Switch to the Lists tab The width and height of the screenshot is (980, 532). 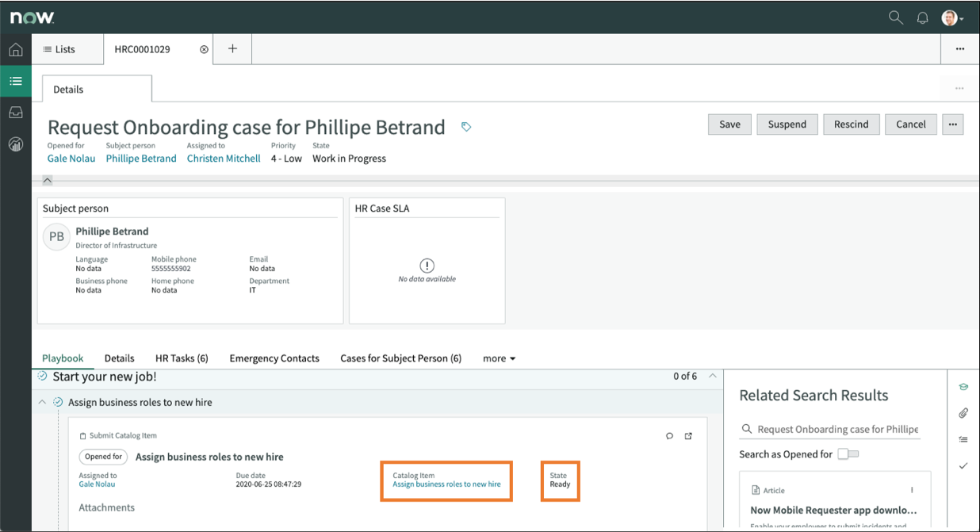coord(59,49)
